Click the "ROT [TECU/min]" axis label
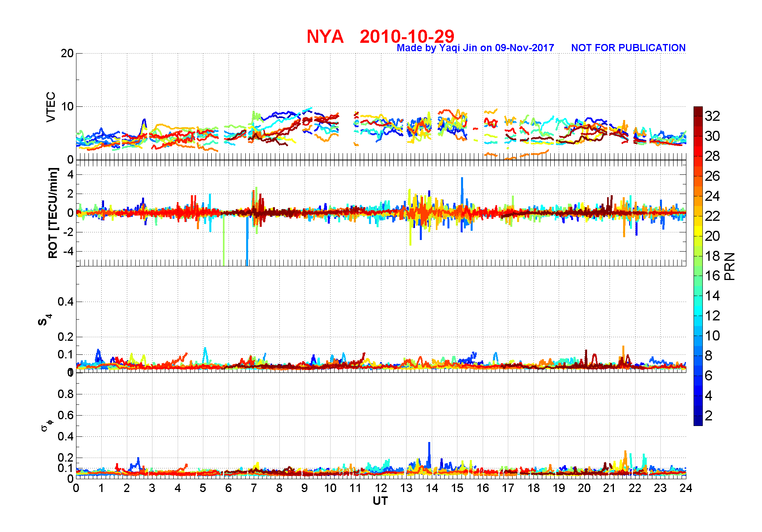Screen dimensions: 762x532 (53, 213)
